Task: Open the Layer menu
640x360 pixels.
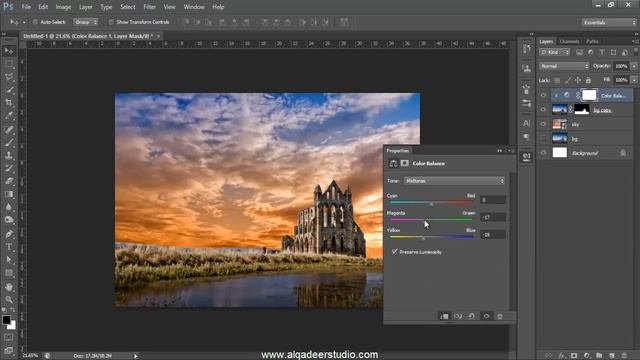Action: pyautogui.click(x=85, y=7)
